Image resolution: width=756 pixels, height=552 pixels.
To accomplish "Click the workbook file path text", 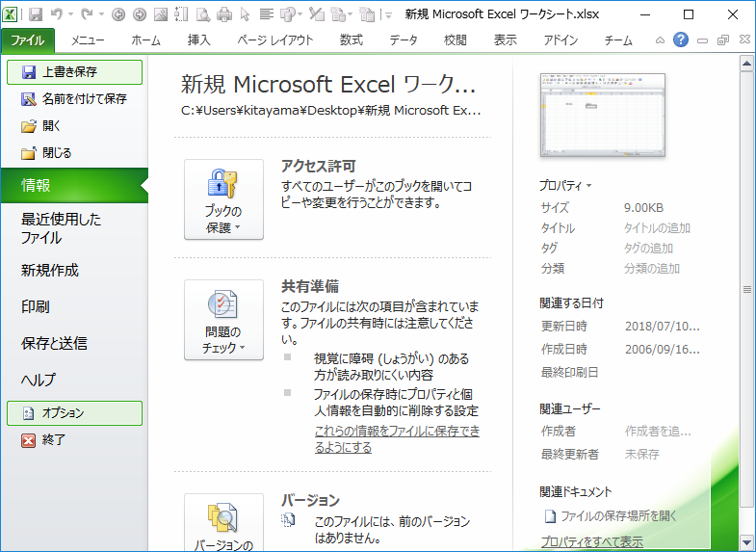I will pos(330,111).
